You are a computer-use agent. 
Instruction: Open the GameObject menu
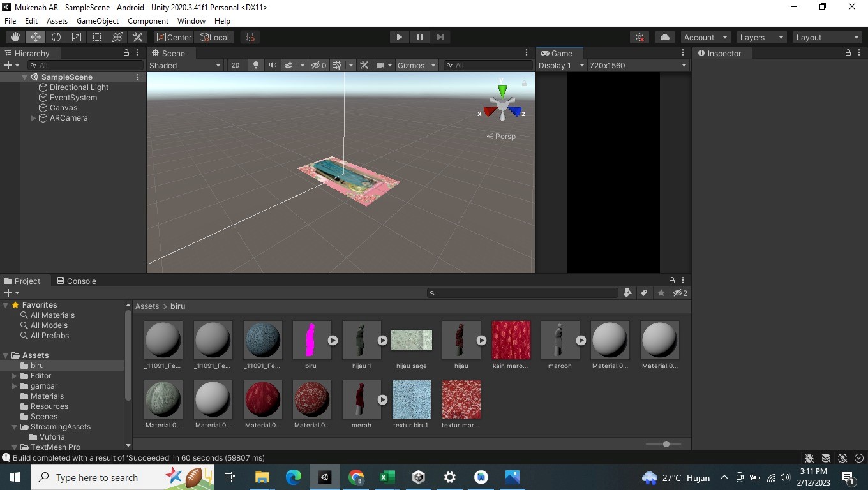[98, 21]
